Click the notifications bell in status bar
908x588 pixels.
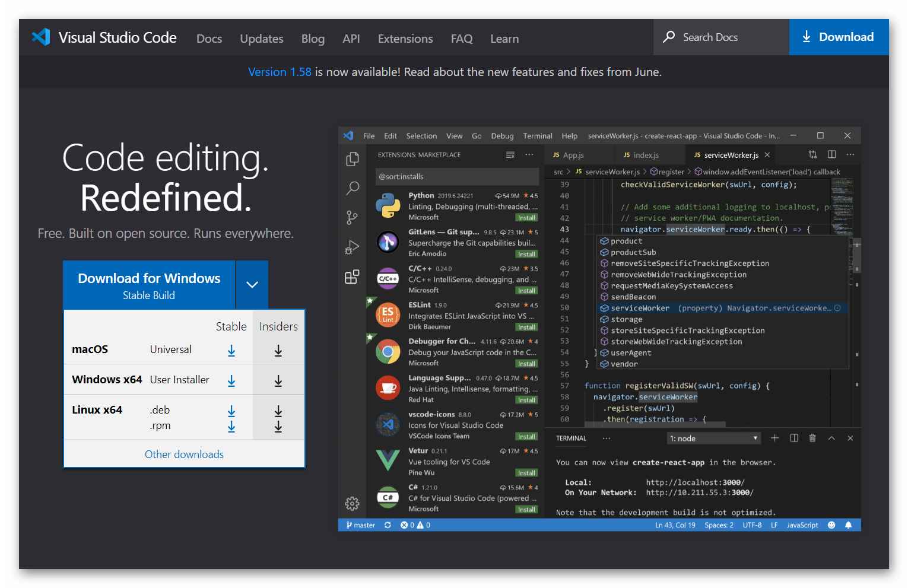(848, 525)
